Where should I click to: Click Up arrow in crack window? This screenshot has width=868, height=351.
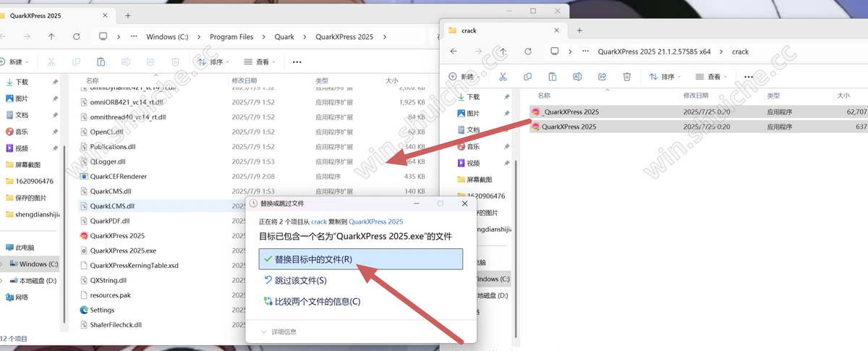click(x=503, y=51)
